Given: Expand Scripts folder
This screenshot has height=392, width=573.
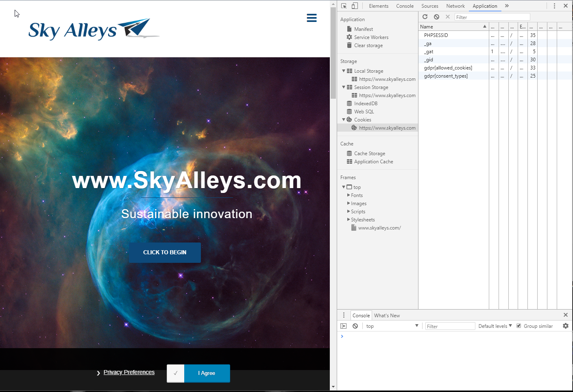Looking at the screenshot, I should [x=349, y=211].
